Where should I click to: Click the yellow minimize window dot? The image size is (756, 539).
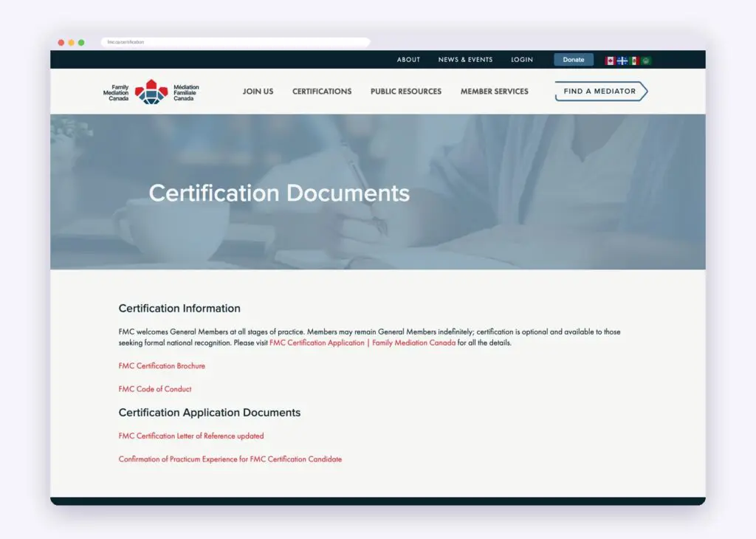pos(71,42)
